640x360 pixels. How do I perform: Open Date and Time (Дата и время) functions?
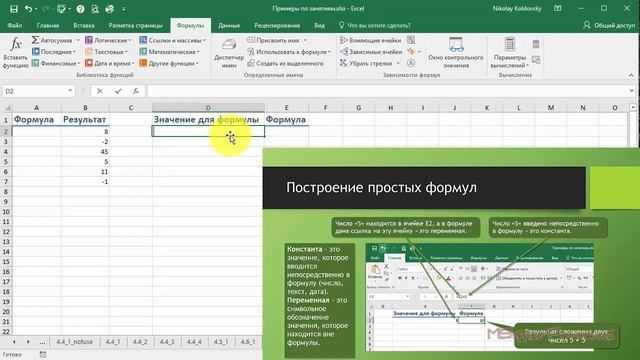[109, 63]
